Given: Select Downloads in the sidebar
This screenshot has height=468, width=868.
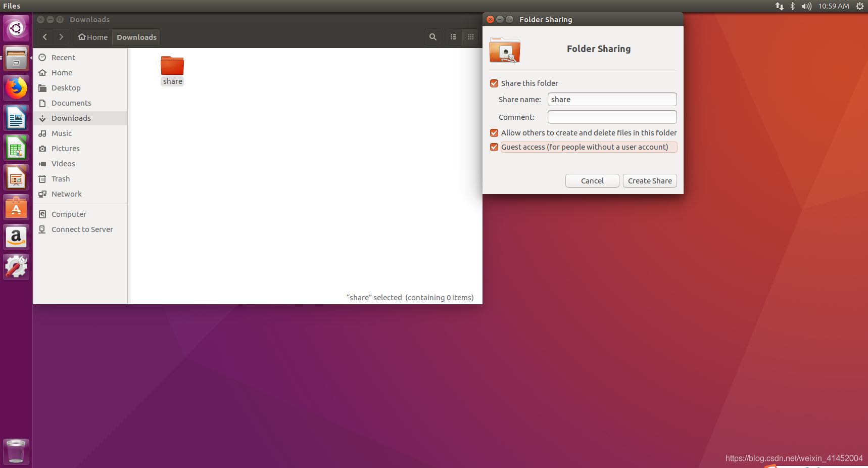Looking at the screenshot, I should 80,118.
